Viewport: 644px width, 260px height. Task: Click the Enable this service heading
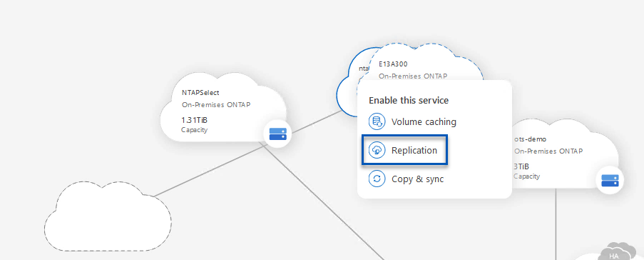[x=408, y=101]
